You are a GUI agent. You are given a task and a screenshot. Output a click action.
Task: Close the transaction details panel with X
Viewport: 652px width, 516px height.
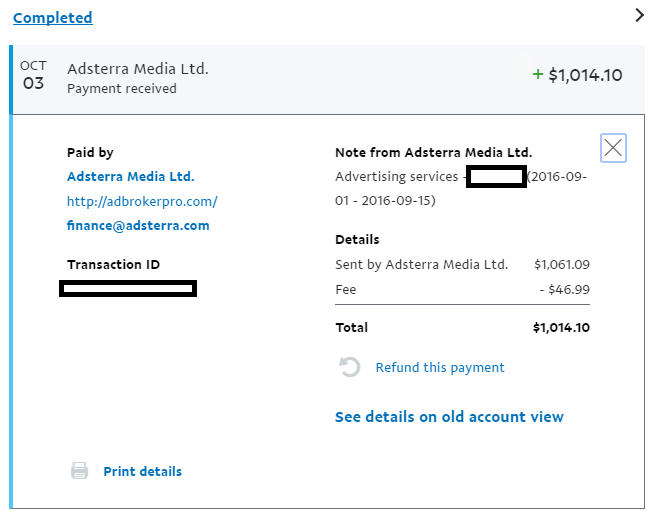click(613, 149)
